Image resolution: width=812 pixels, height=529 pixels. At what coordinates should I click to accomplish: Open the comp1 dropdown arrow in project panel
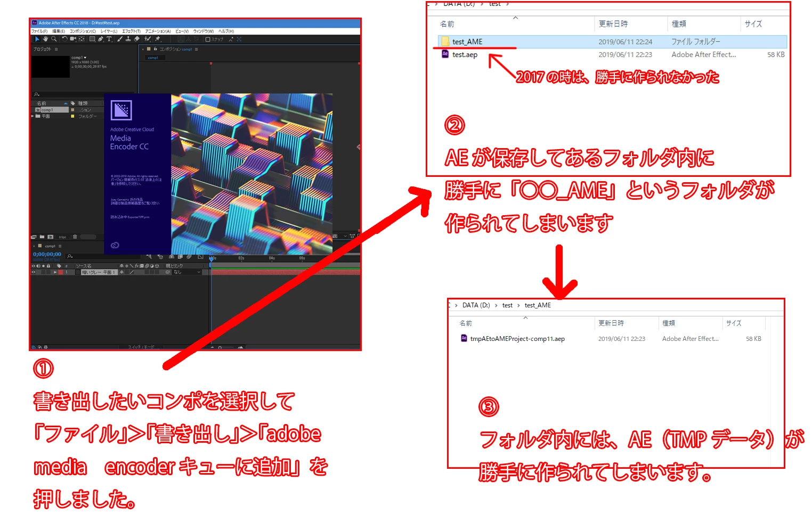(x=85, y=58)
